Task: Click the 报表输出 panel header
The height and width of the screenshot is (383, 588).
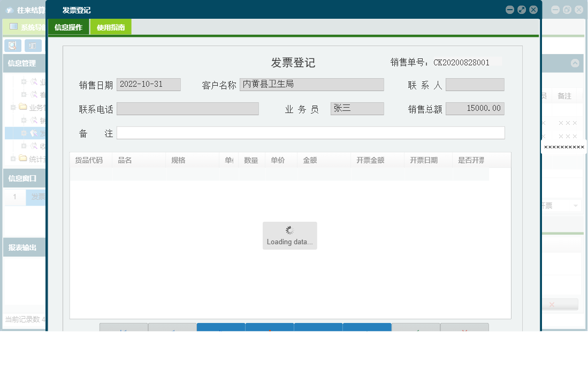Action: point(22,246)
